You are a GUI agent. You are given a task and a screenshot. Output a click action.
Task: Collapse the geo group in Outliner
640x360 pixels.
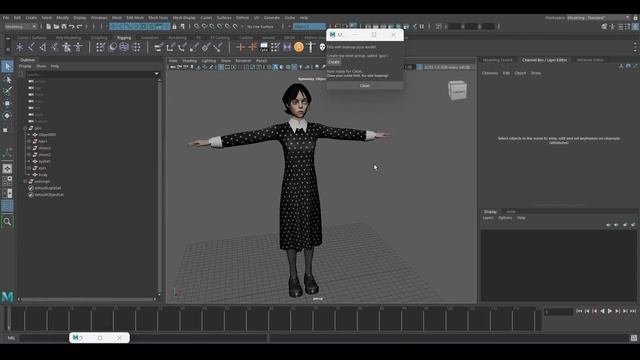[x=25, y=128]
